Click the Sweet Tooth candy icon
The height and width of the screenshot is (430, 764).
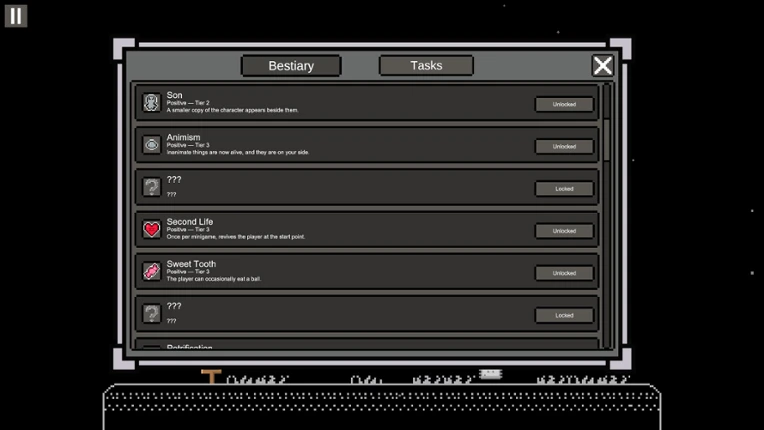(x=152, y=271)
